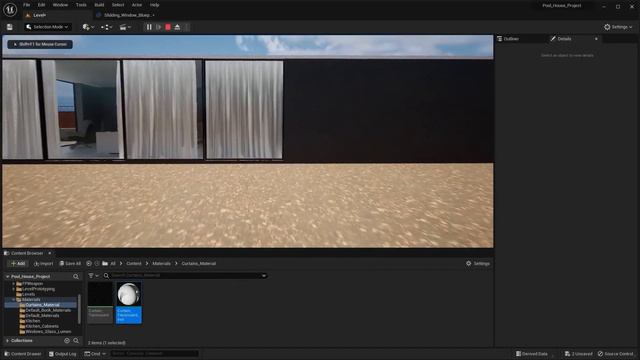Open the Selection Mode dropdown
The image size is (640, 360).
[47, 27]
